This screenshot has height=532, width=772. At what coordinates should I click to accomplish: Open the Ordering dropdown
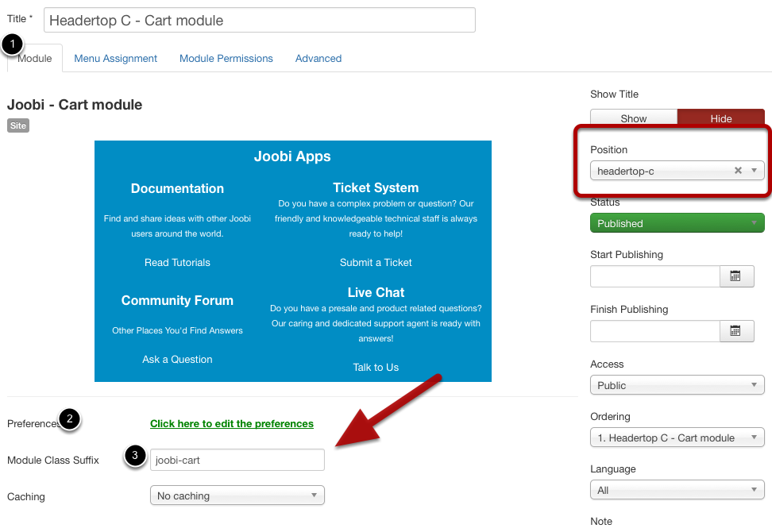tap(677, 438)
